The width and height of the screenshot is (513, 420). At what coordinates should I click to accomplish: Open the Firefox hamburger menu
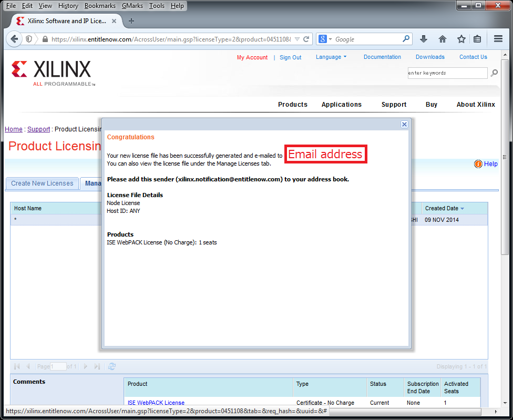(498, 39)
